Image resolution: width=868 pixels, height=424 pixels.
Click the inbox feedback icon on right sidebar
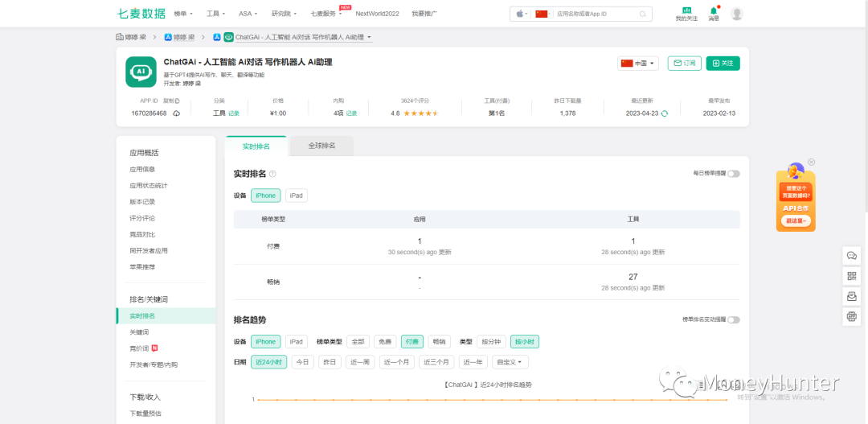point(851,297)
